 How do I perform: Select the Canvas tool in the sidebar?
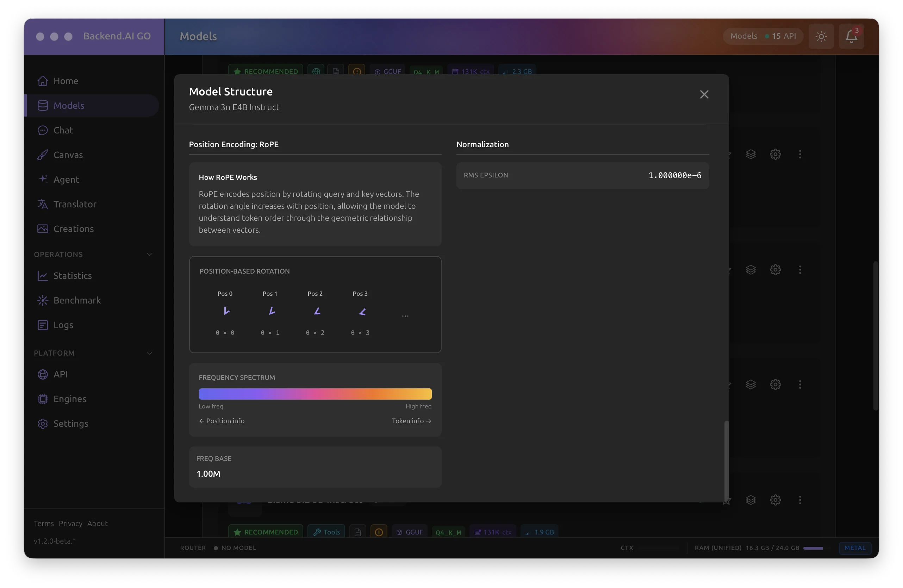coord(68,155)
